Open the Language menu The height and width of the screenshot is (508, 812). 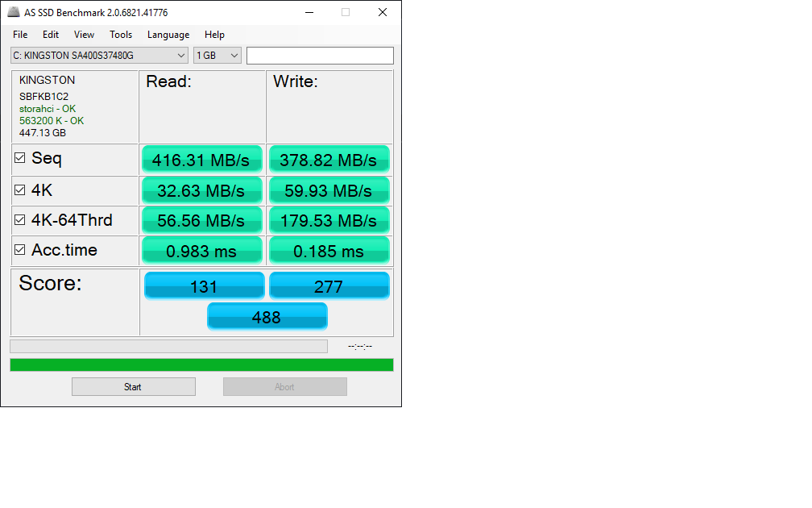click(x=168, y=35)
